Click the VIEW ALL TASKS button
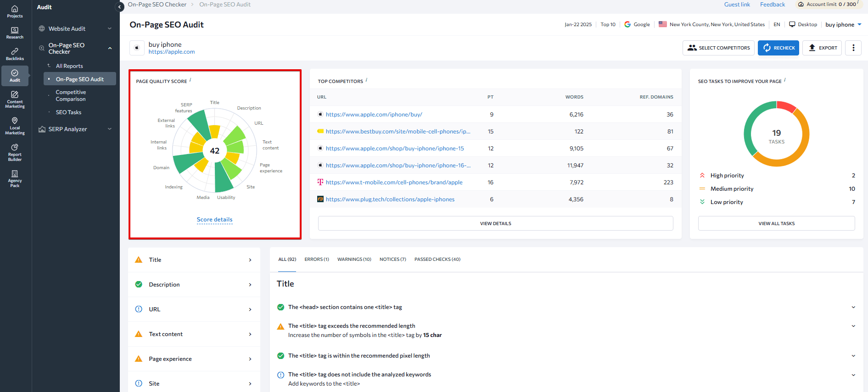This screenshot has height=392, width=868. (777, 223)
